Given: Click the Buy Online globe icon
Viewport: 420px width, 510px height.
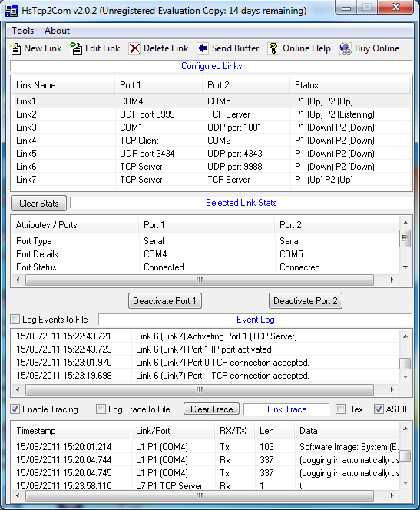Looking at the screenshot, I should click(346, 48).
